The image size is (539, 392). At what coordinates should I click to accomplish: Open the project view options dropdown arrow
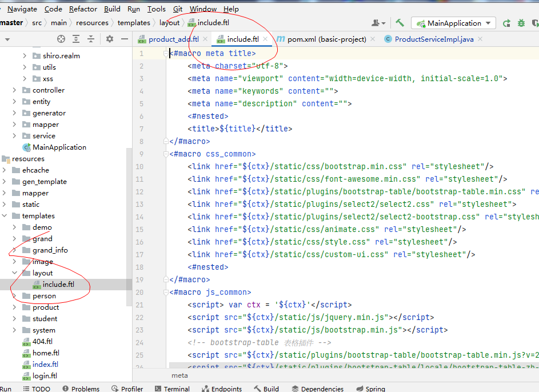click(7, 39)
